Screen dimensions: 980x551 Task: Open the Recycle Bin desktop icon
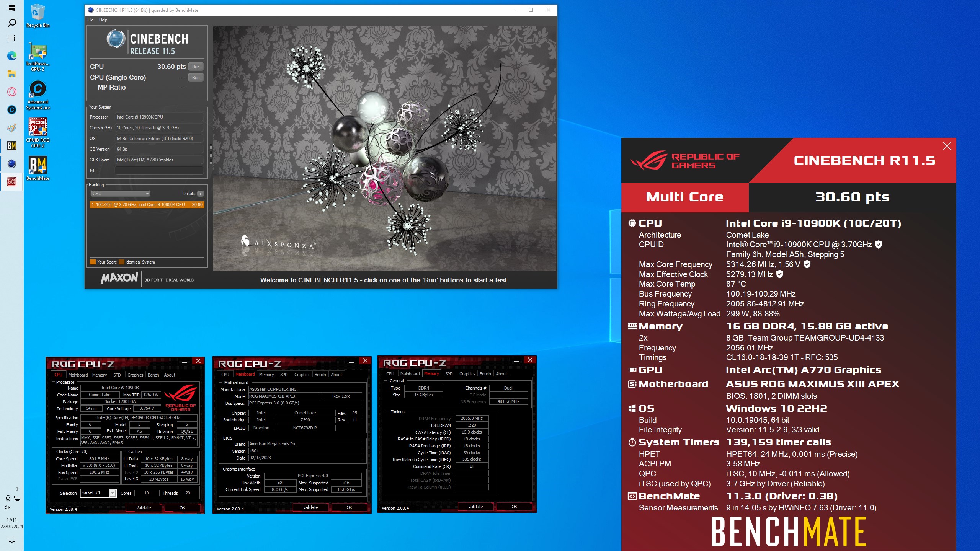coord(38,16)
